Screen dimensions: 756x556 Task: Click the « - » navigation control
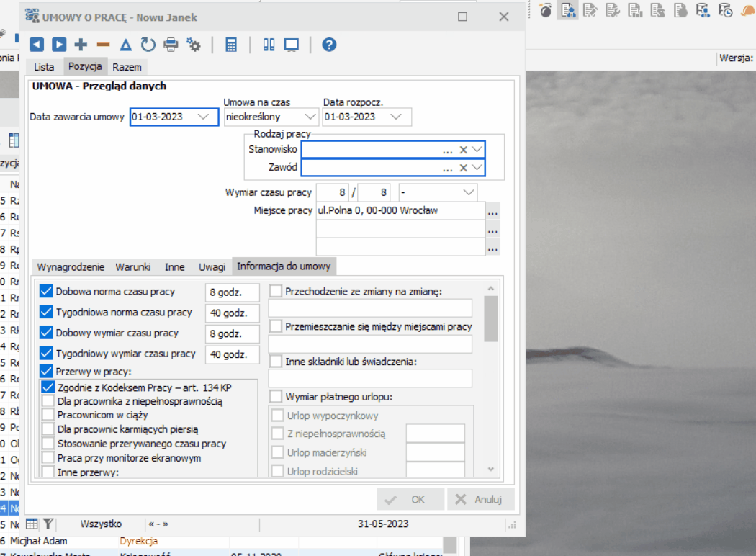158,524
